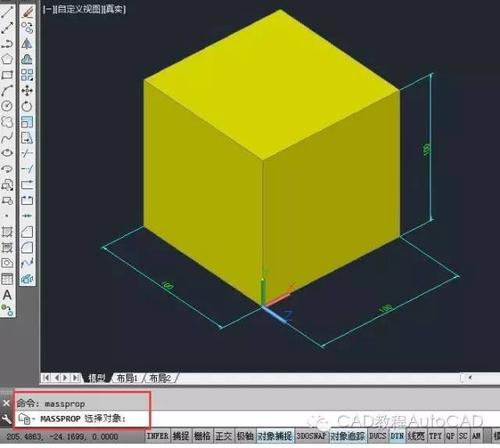Select the Chamfer modify tool
This screenshot has width=500, height=448.
pyautogui.click(x=27, y=231)
